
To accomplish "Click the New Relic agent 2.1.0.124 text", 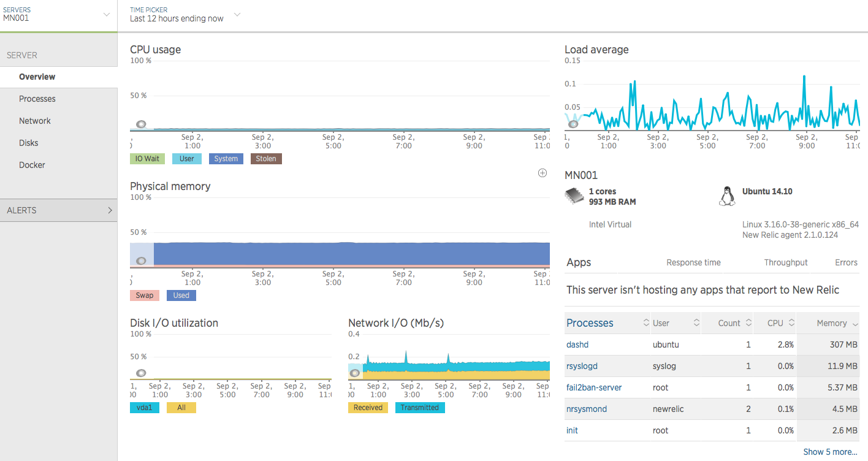I will pyautogui.click(x=790, y=235).
